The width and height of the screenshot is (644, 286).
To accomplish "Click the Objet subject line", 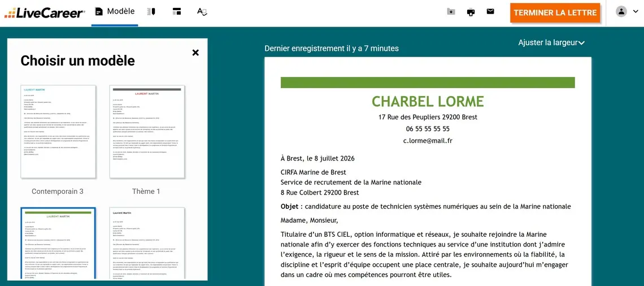I will pos(425,206).
